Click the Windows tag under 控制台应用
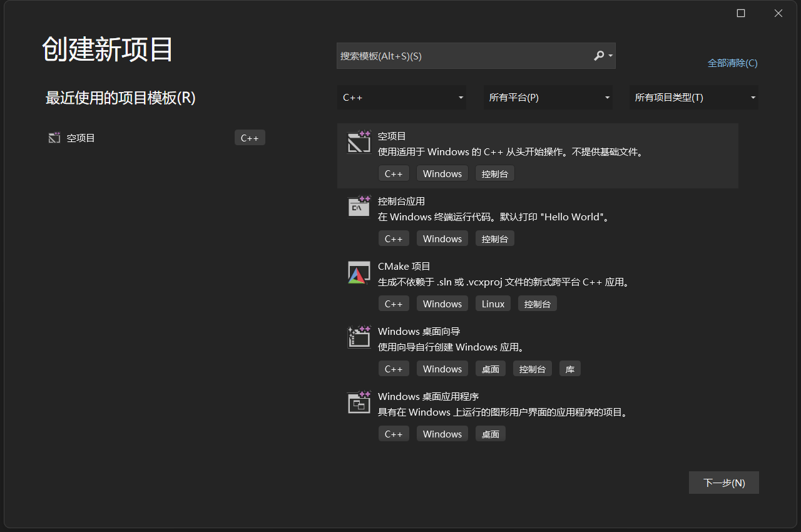This screenshot has height=532, width=801. tap(442, 238)
